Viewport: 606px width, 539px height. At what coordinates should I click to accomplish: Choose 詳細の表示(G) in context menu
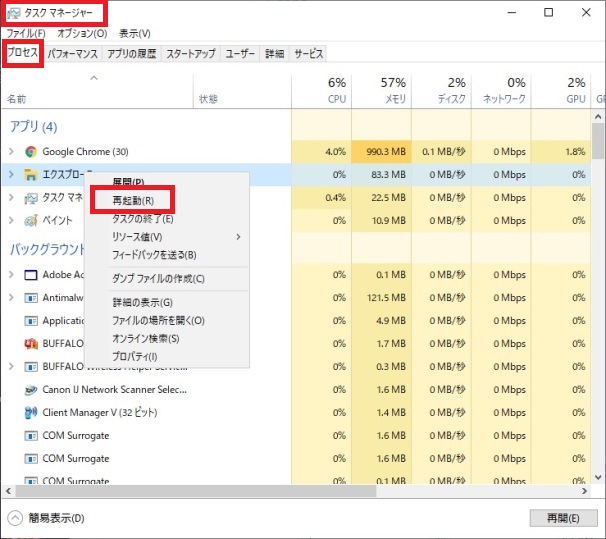(x=143, y=303)
